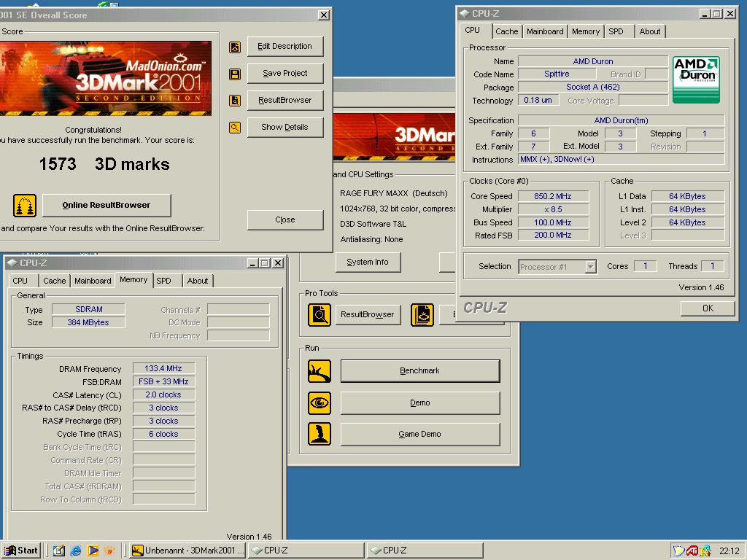Click the memory Type field SDRAM

(x=88, y=309)
